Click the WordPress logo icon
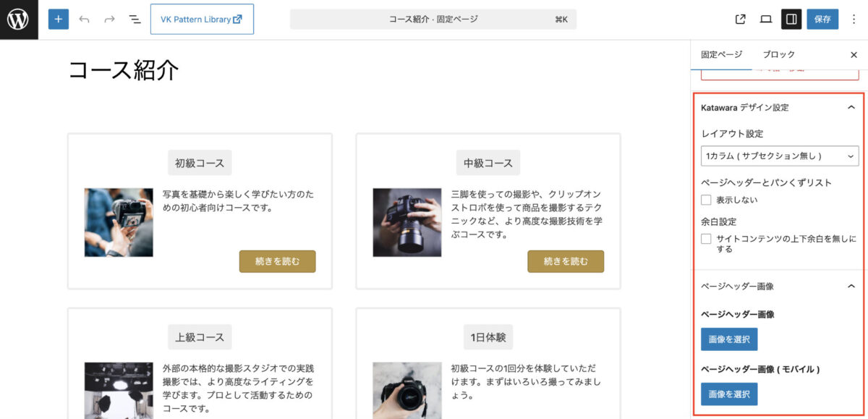Image resolution: width=868 pixels, height=419 pixels. pyautogui.click(x=19, y=20)
